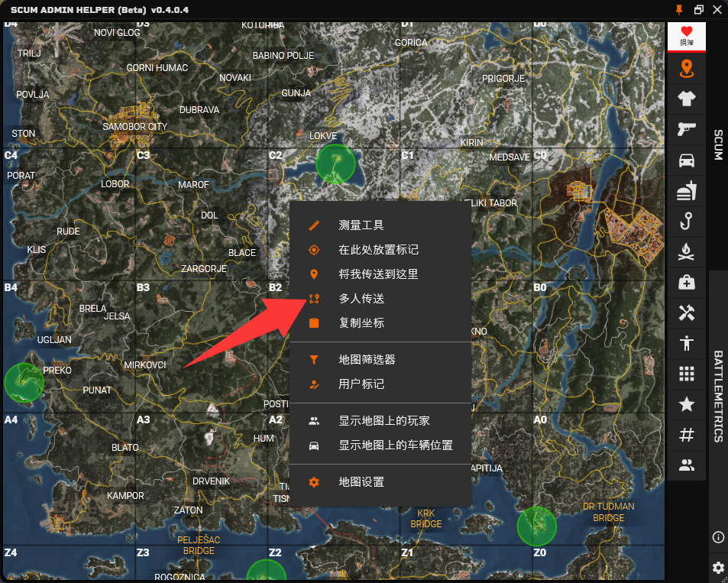
Task: Open the vehicles car category icon
Action: (686, 160)
